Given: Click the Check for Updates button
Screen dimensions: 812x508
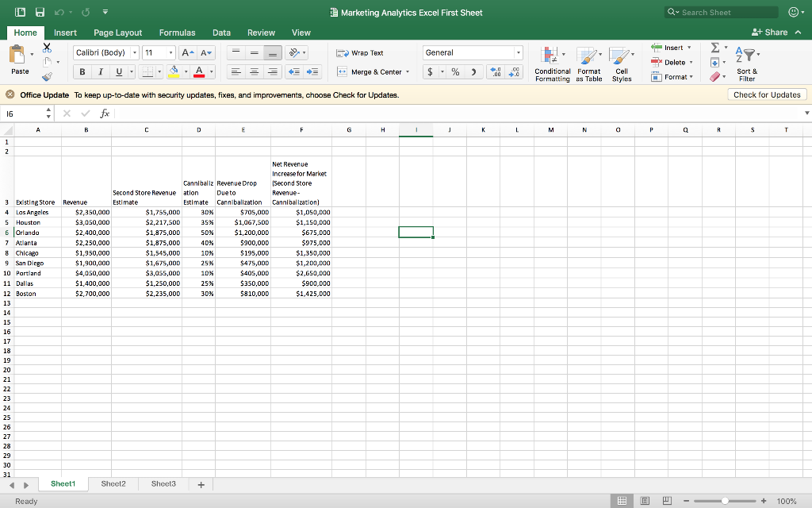Looking at the screenshot, I should pyautogui.click(x=766, y=94).
